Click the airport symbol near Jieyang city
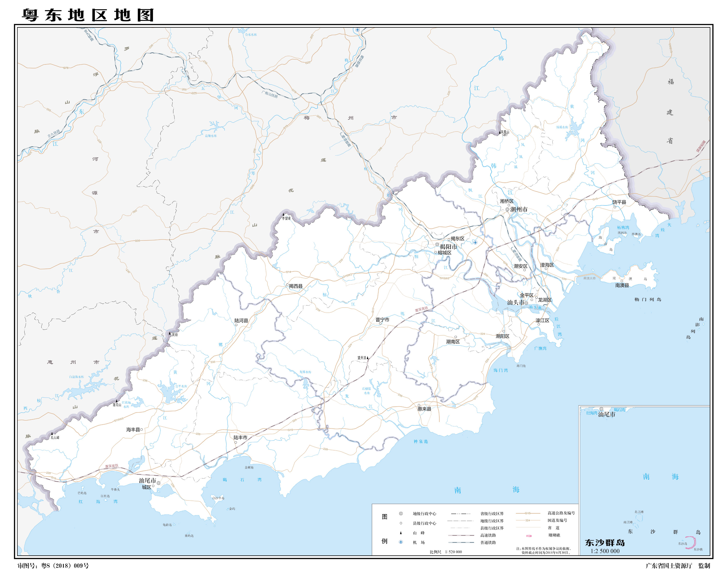The width and height of the screenshot is (728, 577). pyautogui.click(x=475, y=242)
